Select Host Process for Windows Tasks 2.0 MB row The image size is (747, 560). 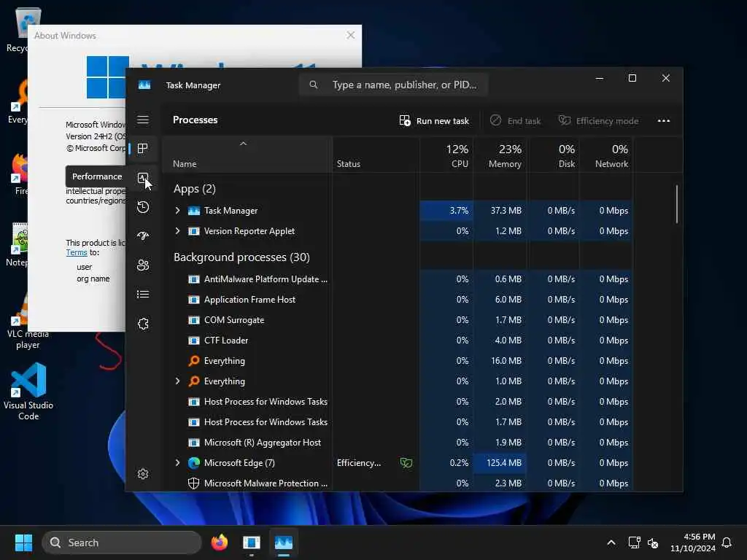[398, 402]
